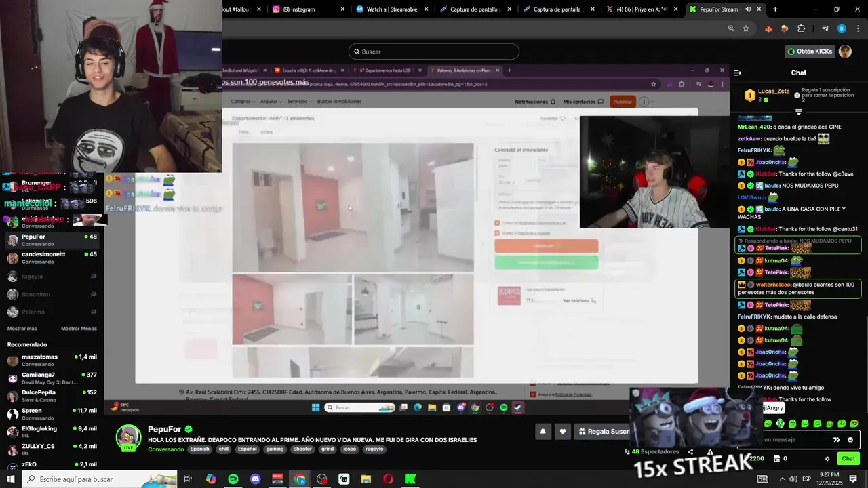Click the chat message input field
Image resolution: width=868 pixels, height=488 pixels.
793,440
